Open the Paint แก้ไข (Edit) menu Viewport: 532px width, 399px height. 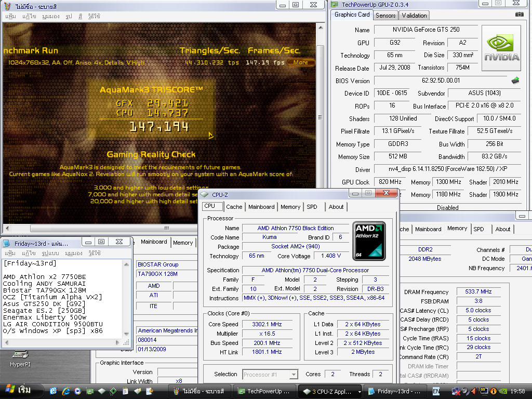(29, 16)
